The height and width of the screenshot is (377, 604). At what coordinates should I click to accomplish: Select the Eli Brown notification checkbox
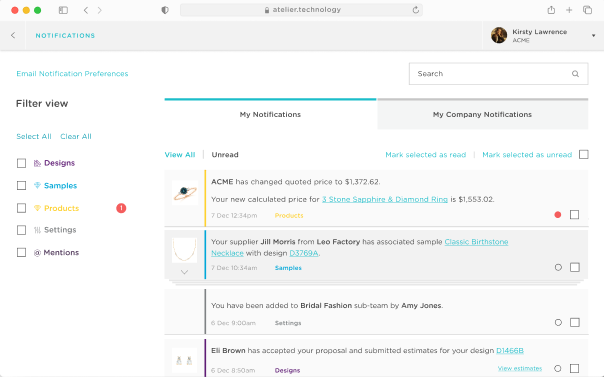[x=574, y=369]
